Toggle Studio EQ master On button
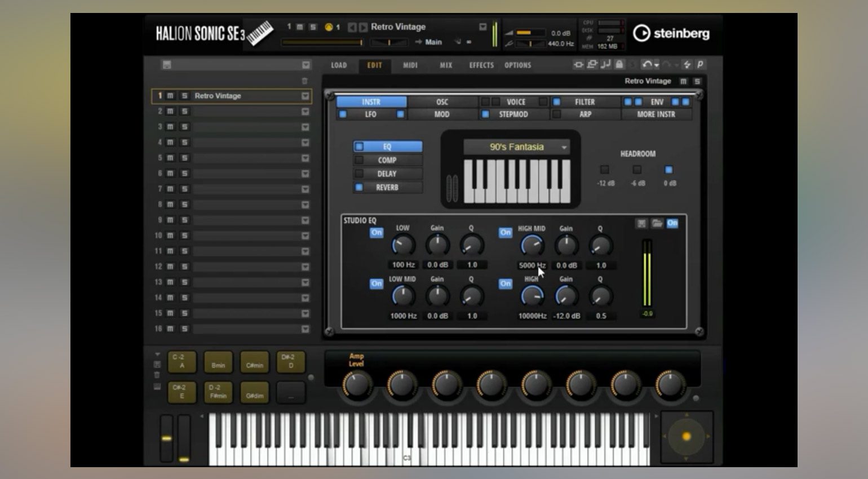This screenshot has width=868, height=479. 672,224
